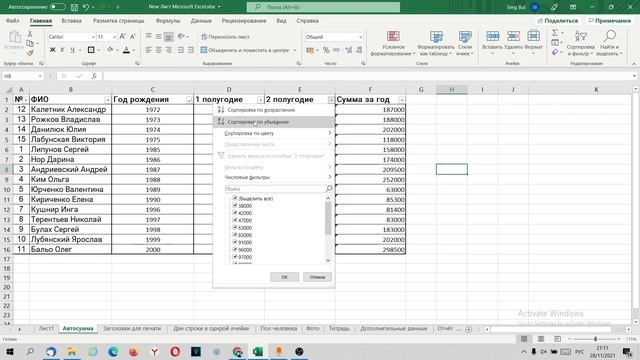The height and width of the screenshot is (360, 640).
Task: Expand the Name Box dropdown
Action: [x=40, y=76]
